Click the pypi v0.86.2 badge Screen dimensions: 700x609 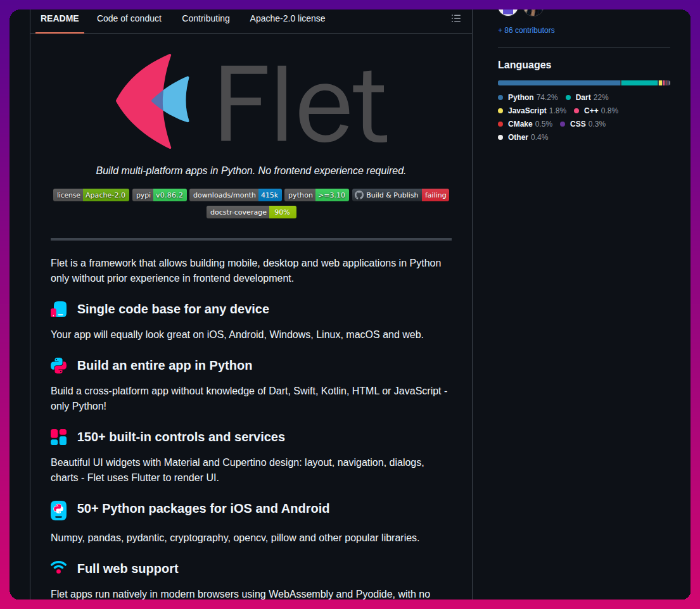(160, 195)
